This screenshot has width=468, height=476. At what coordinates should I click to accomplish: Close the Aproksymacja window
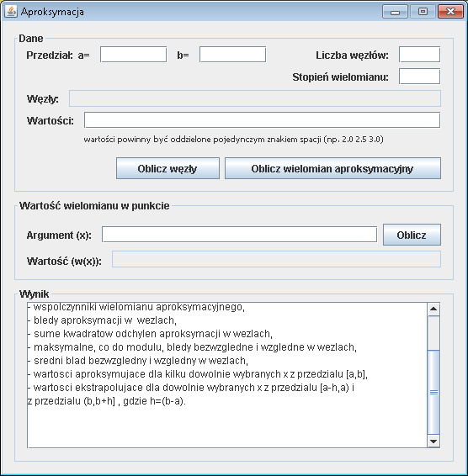point(450,12)
